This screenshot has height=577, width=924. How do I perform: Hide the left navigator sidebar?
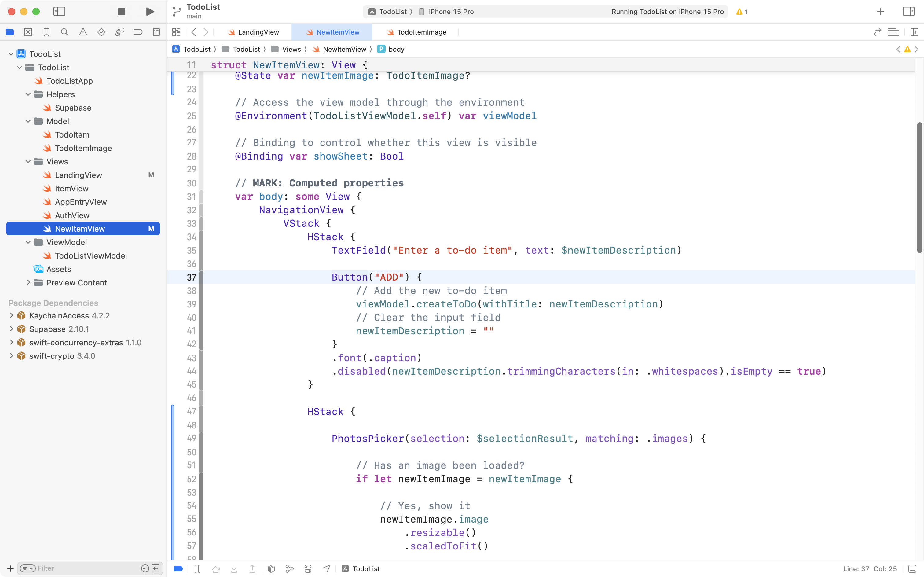click(60, 11)
